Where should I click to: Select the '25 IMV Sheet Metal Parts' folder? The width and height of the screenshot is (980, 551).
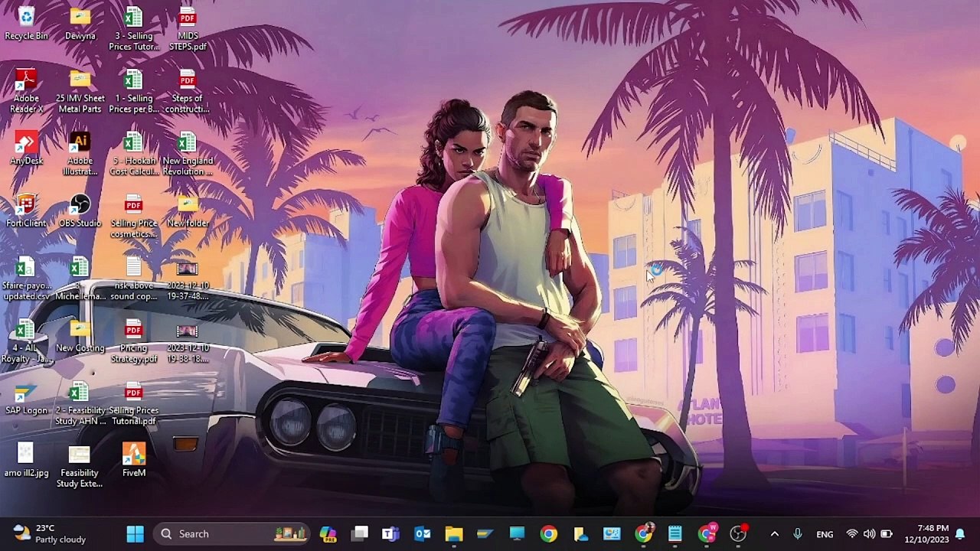tap(80, 91)
